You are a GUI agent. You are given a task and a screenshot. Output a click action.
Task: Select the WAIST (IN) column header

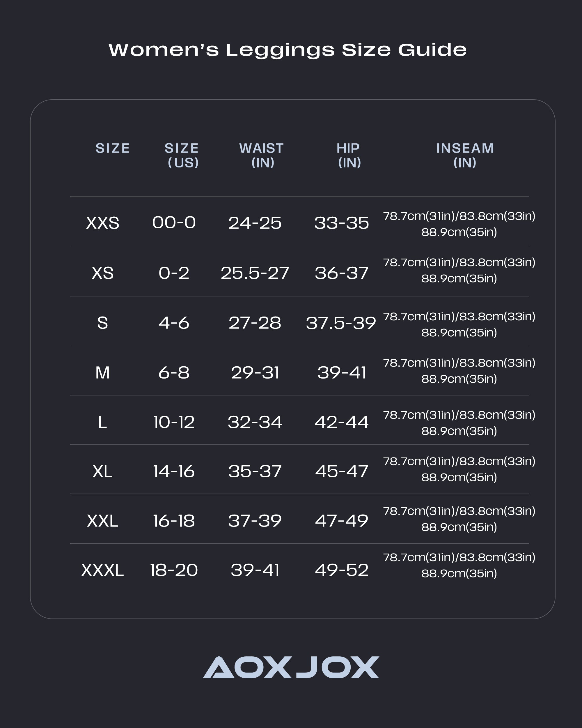(x=262, y=155)
